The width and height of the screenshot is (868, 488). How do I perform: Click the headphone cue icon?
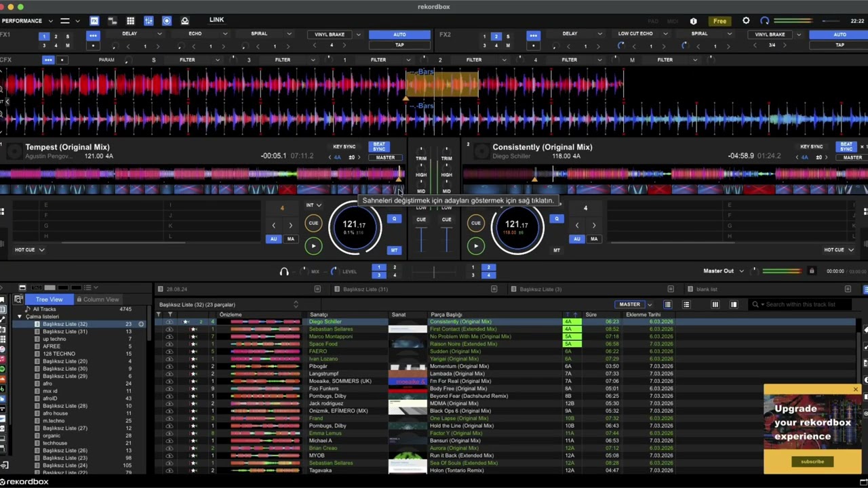tap(284, 272)
